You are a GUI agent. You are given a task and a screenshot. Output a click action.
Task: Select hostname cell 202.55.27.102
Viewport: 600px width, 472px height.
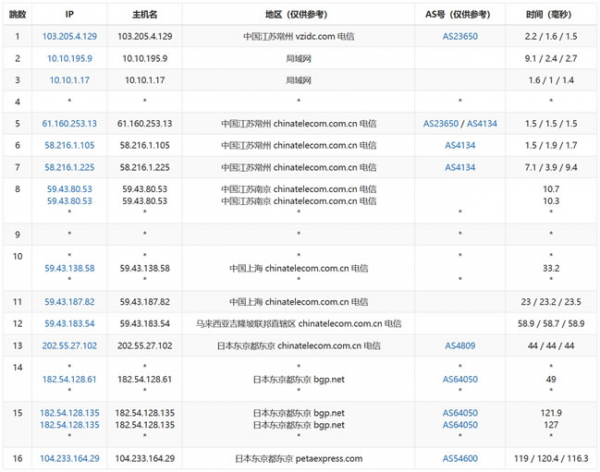point(145,346)
